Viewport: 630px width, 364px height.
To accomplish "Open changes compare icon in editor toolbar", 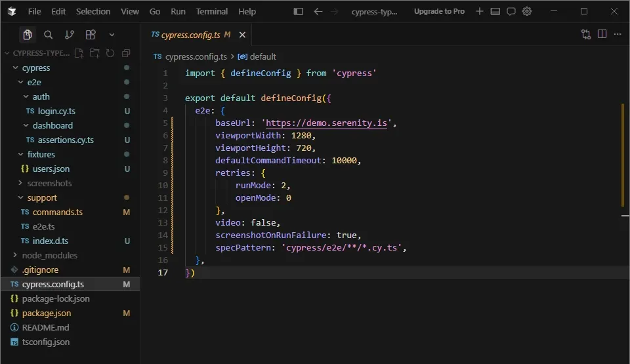I will [586, 35].
